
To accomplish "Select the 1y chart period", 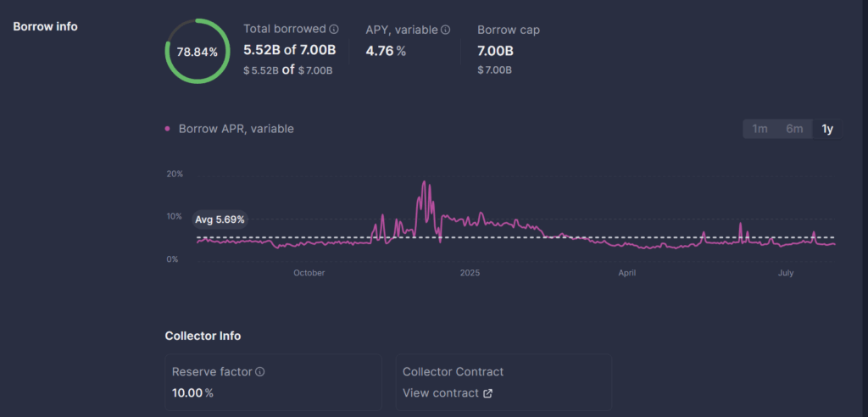I will pyautogui.click(x=827, y=129).
